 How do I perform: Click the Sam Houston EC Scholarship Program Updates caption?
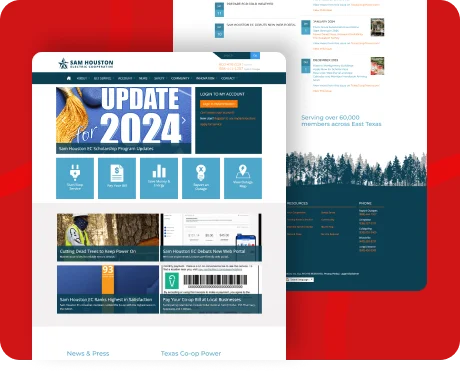106,149
